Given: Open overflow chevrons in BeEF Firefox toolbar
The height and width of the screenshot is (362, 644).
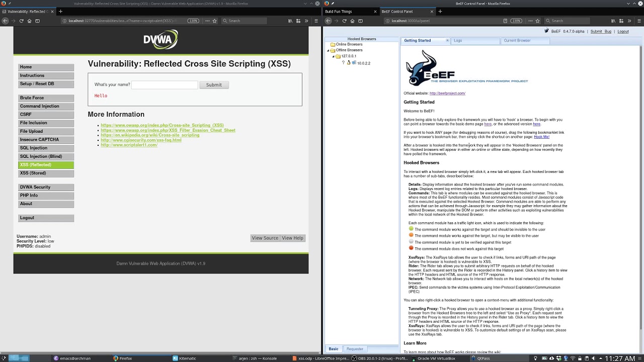Looking at the screenshot, I should pyautogui.click(x=629, y=21).
